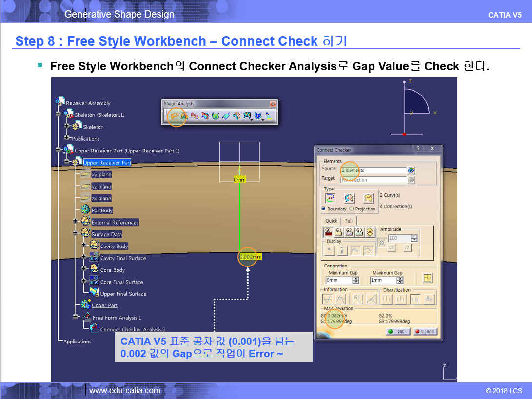Click the Minimum Gap input field

tap(338, 280)
